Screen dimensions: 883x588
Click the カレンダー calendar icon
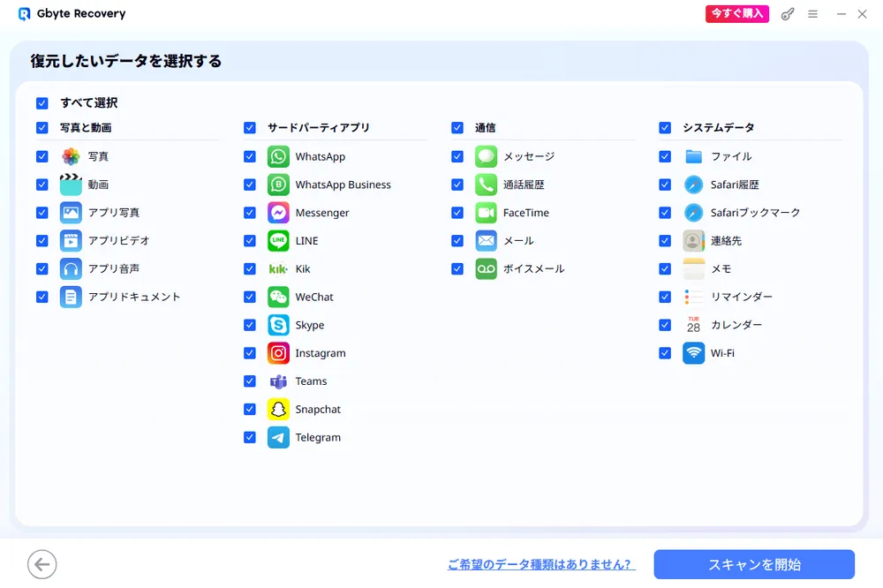click(693, 325)
